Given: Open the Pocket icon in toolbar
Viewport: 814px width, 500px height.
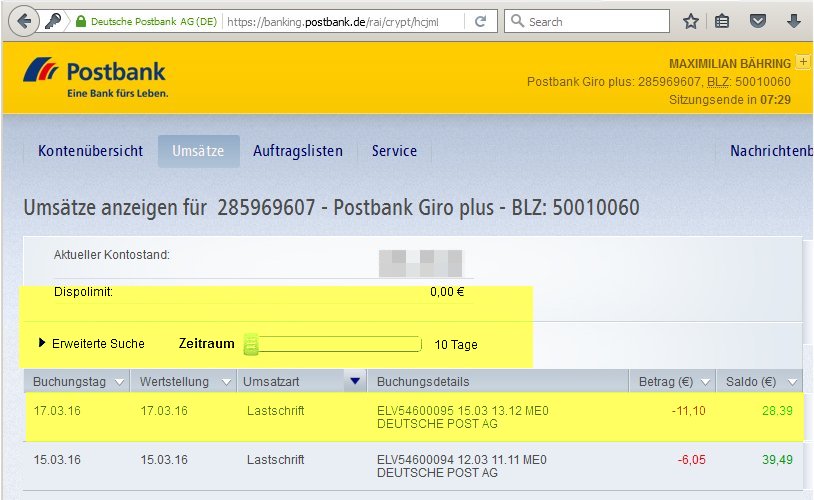Looking at the screenshot, I should pyautogui.click(x=758, y=21).
